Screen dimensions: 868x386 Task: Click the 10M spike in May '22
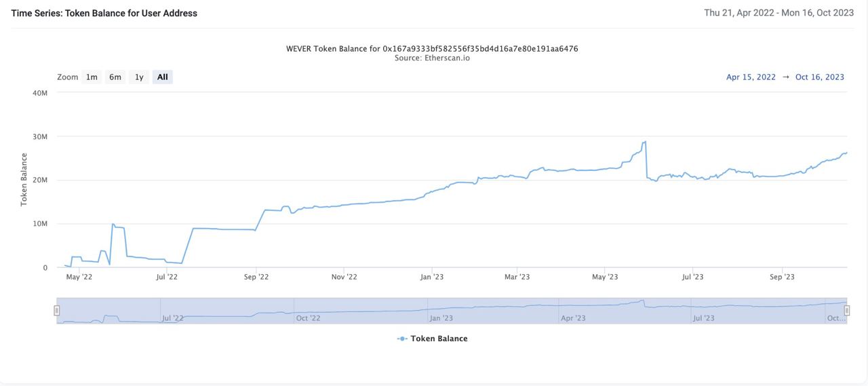point(113,224)
